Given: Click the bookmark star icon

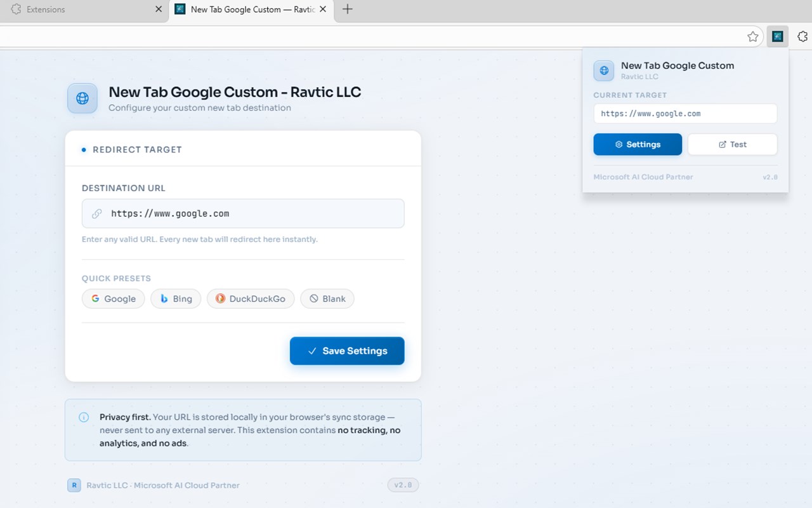Looking at the screenshot, I should (x=753, y=37).
